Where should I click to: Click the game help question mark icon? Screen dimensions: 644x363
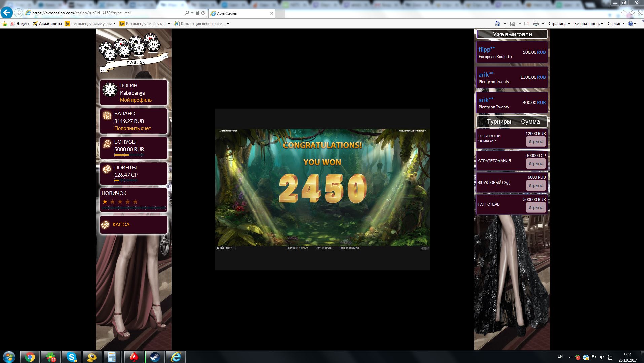pyautogui.click(x=235, y=248)
